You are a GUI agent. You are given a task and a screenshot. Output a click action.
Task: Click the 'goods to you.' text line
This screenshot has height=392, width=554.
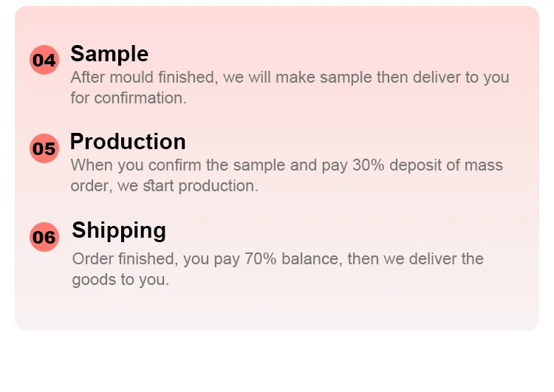120,280
